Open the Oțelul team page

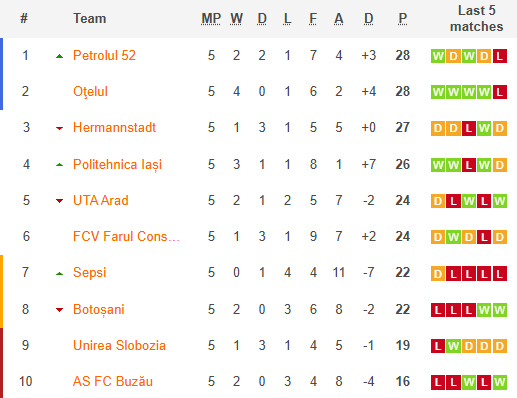[90, 92]
